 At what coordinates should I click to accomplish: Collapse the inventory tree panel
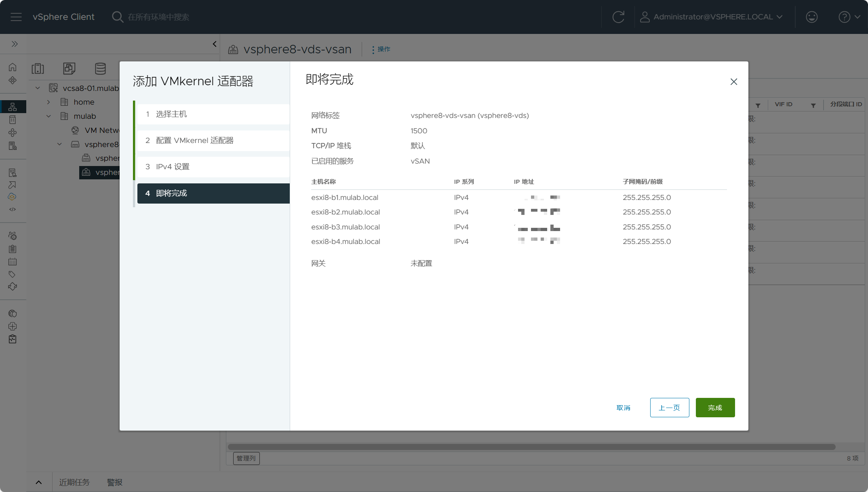[x=214, y=44]
